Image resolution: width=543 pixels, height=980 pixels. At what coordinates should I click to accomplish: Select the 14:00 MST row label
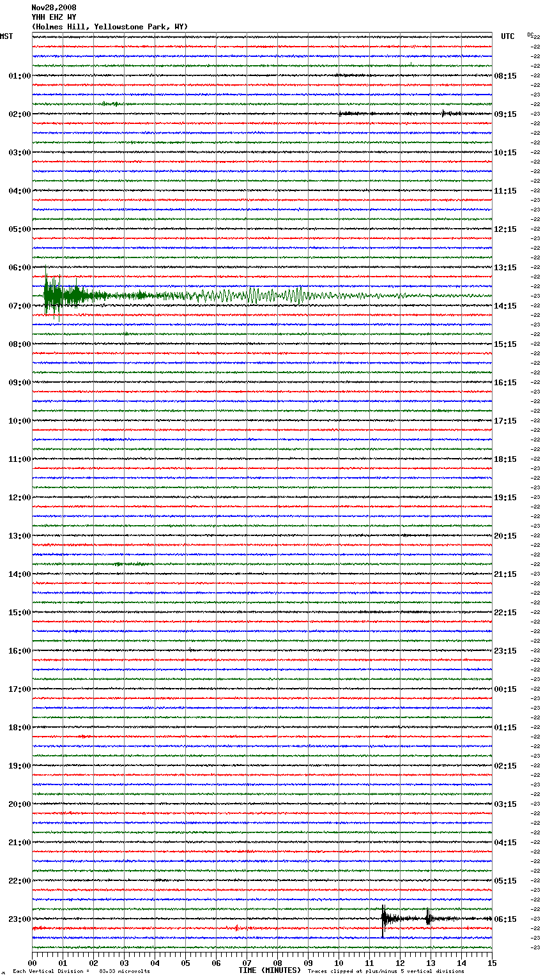(x=20, y=574)
